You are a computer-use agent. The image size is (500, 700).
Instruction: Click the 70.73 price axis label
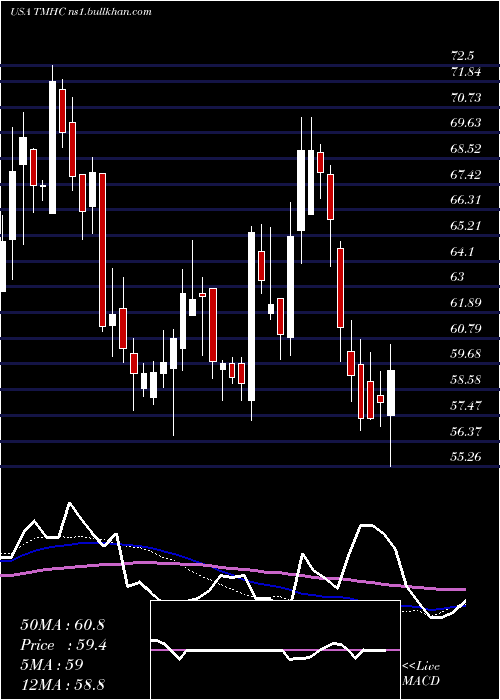[466, 97]
